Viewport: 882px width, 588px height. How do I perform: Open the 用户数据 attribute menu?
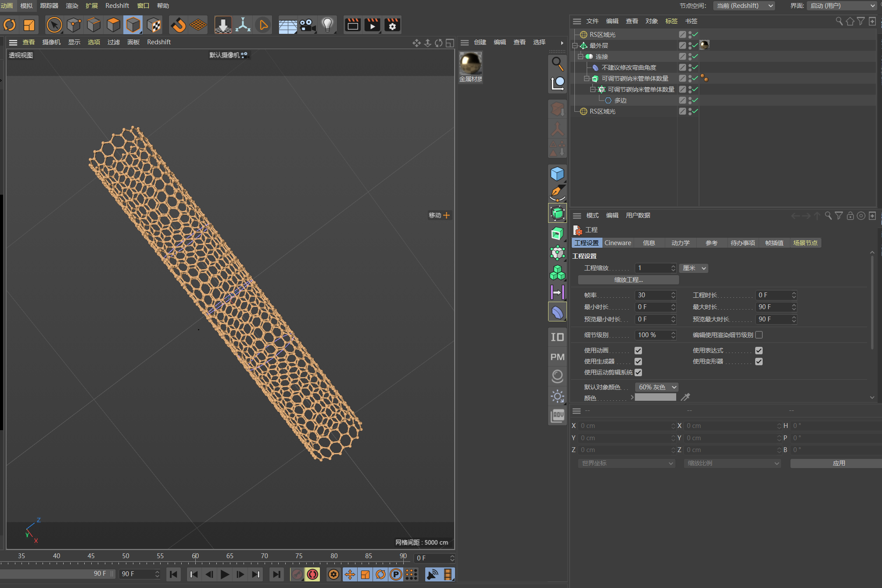click(638, 215)
